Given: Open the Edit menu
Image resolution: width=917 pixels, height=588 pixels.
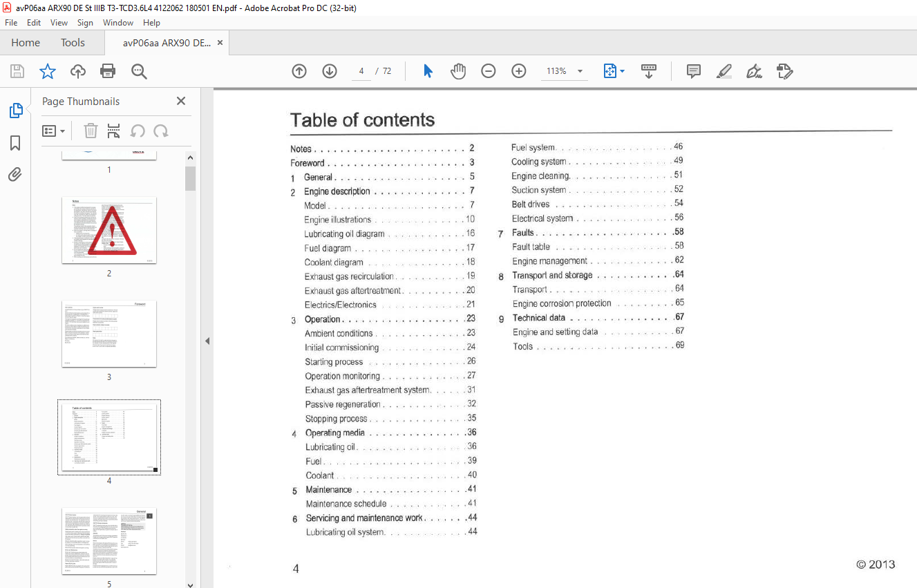Looking at the screenshot, I should (34, 23).
